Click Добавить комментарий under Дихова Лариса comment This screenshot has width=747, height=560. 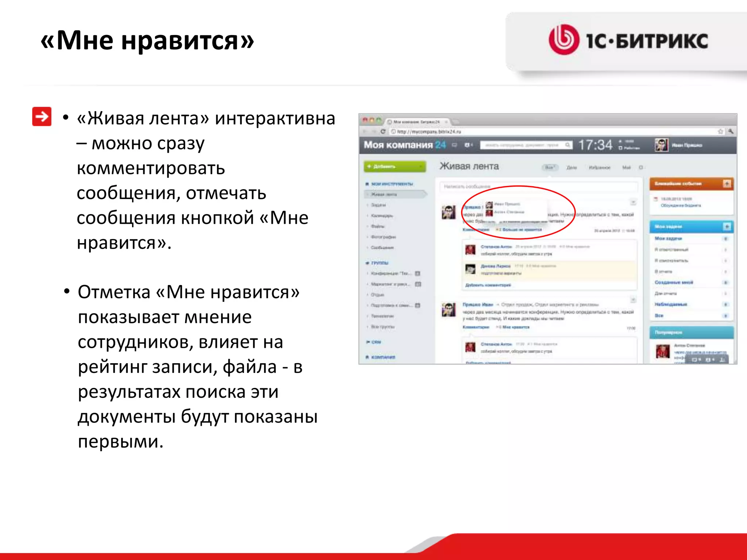(488, 285)
